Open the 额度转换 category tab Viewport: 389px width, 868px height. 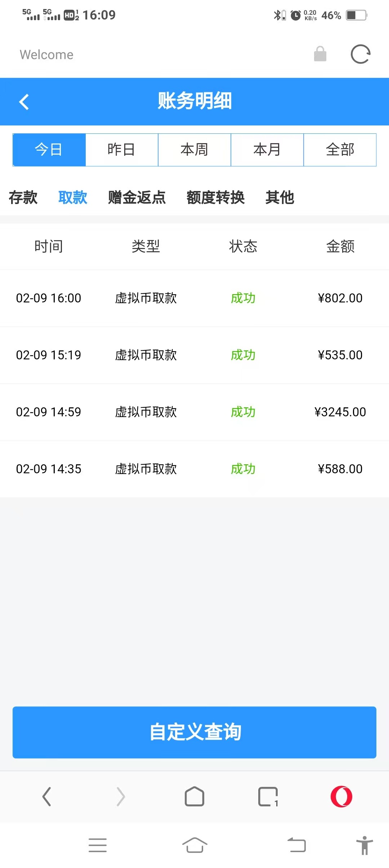coord(215,198)
